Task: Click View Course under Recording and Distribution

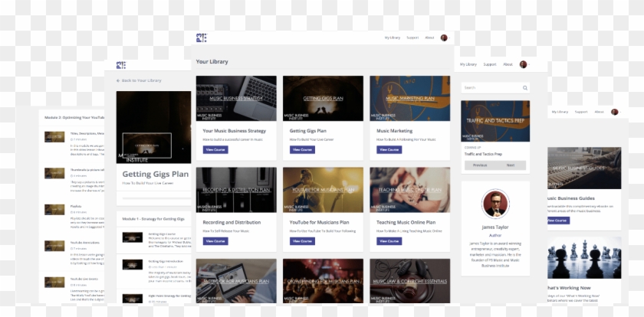Action: pos(215,241)
